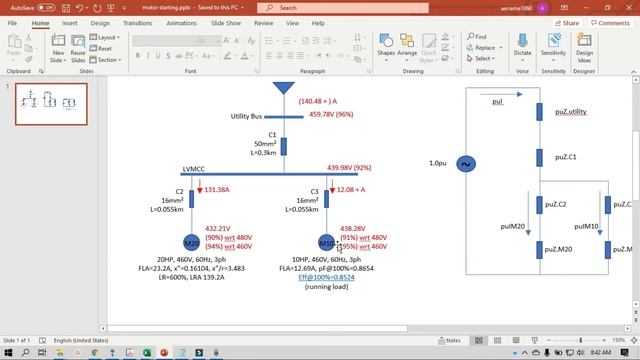This screenshot has height=360, width=640.
Task: Open the Select dropdown
Action: [481, 58]
